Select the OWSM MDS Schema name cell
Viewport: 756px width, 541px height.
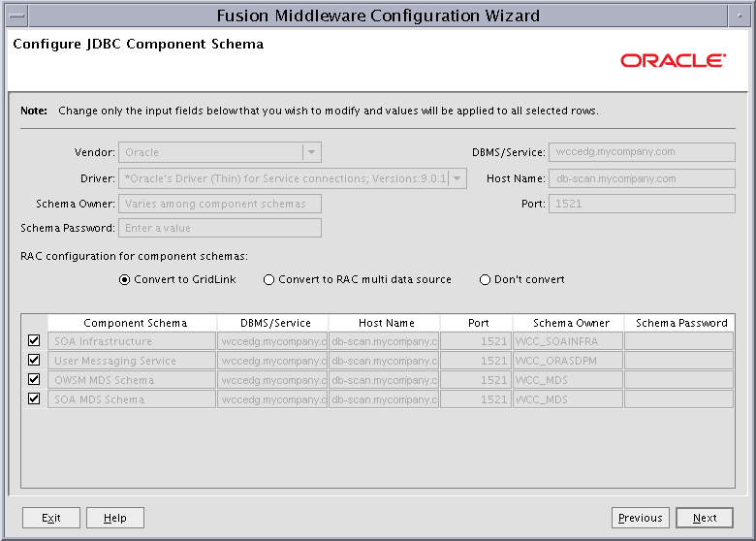(x=132, y=379)
